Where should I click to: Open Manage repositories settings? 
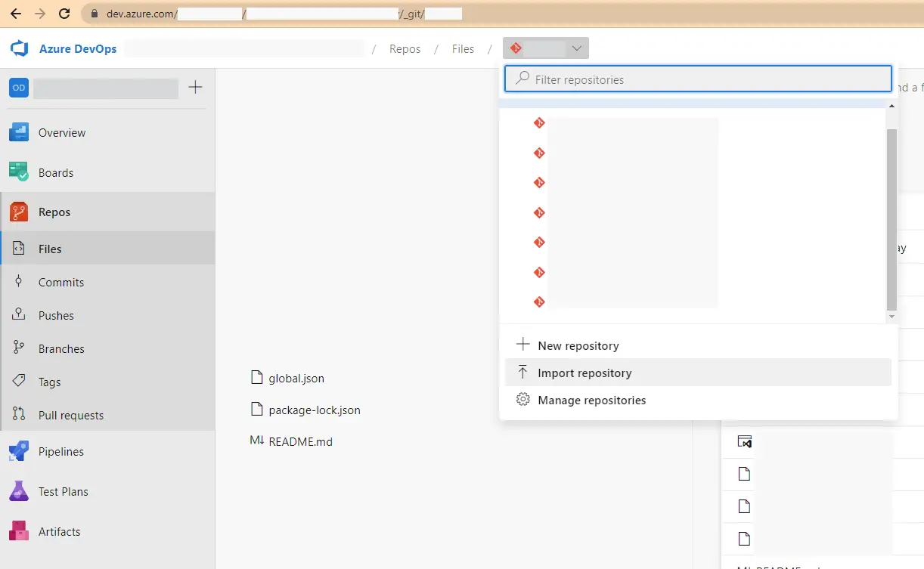pos(591,400)
